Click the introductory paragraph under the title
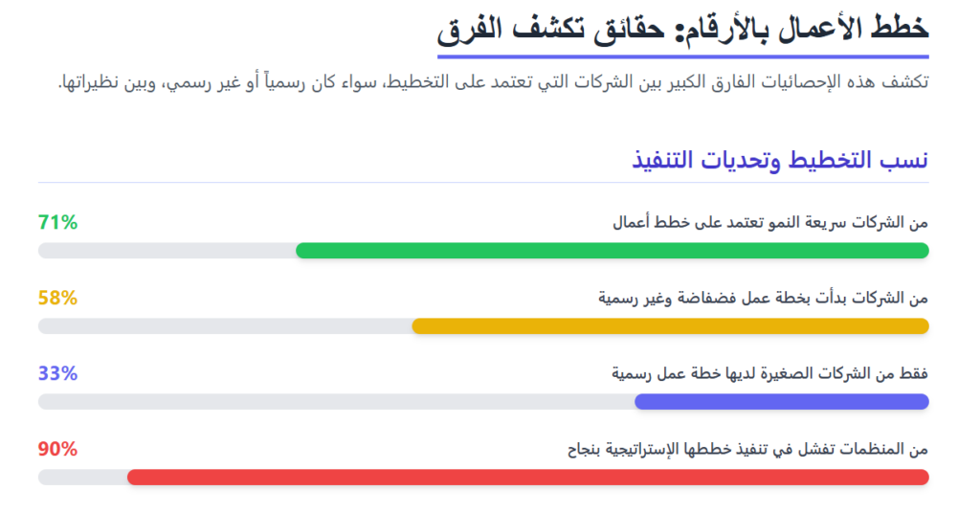Viewport: 980px width, 513px height. pyautogui.click(x=493, y=81)
